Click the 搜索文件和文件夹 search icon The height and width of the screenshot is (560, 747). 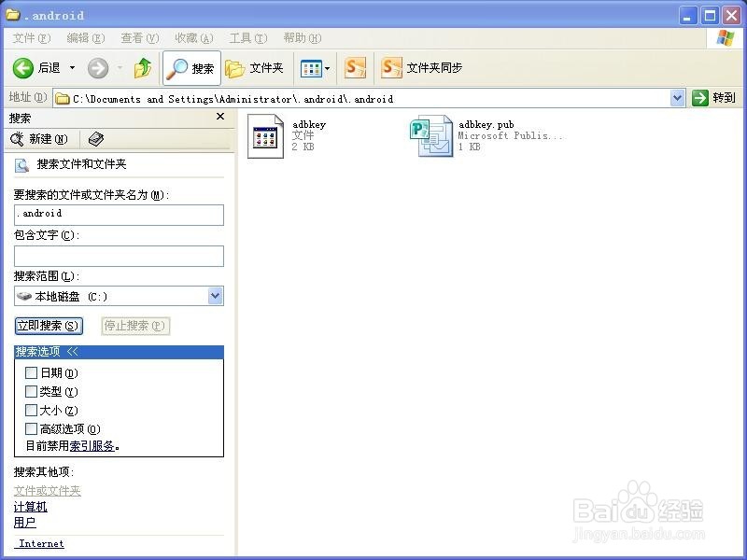[x=21, y=165]
